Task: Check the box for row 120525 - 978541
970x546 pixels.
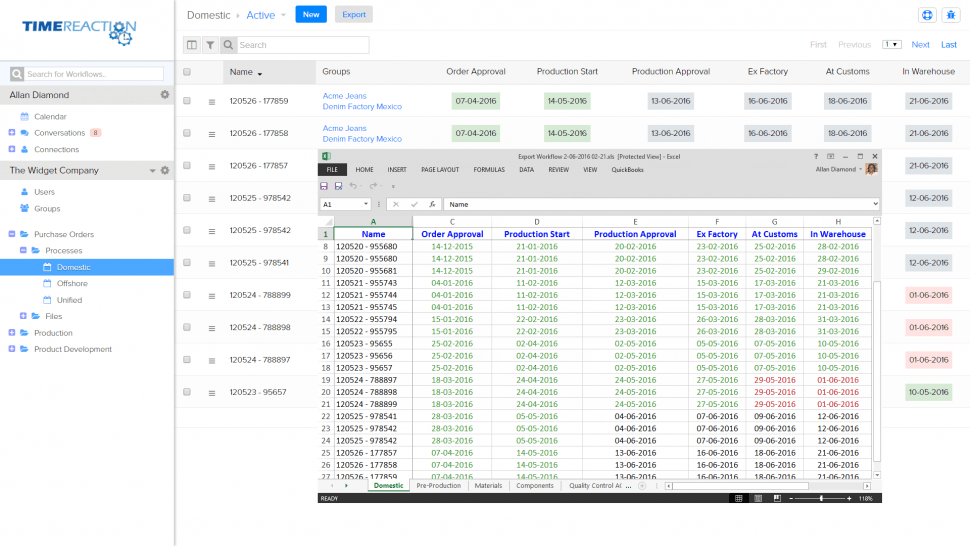Action: pyautogui.click(x=187, y=263)
